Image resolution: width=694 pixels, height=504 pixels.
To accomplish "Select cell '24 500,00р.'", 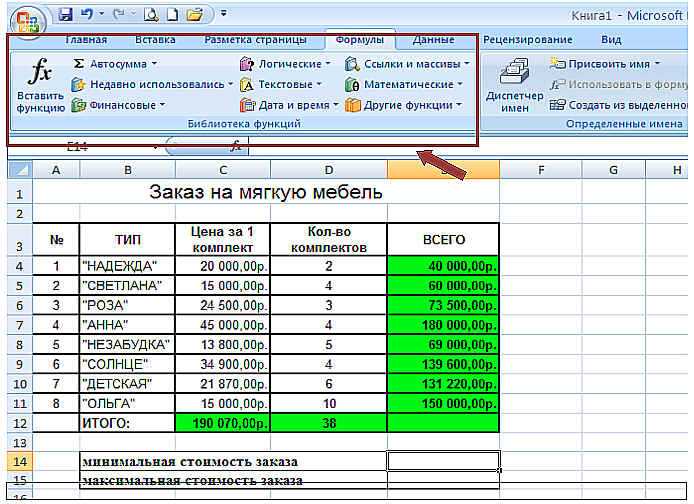I will pyautogui.click(x=223, y=305).
